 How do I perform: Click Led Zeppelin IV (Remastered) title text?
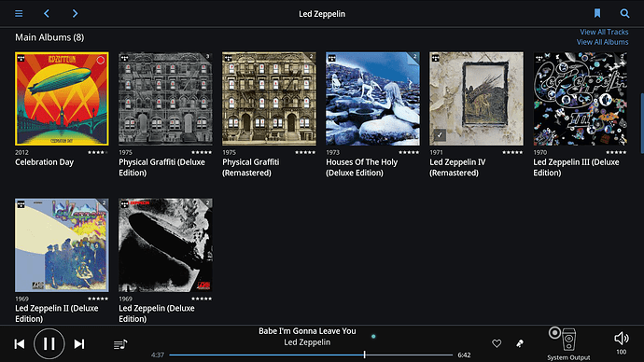(457, 167)
